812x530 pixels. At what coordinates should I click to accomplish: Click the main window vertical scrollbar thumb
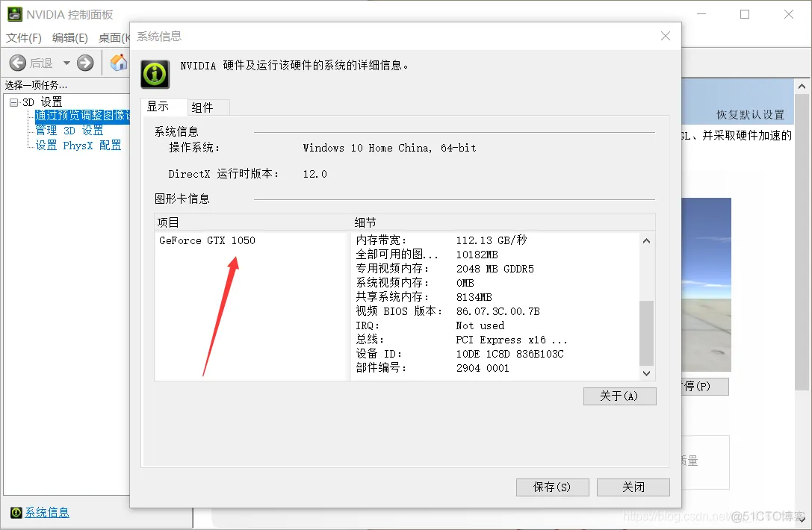(802, 242)
